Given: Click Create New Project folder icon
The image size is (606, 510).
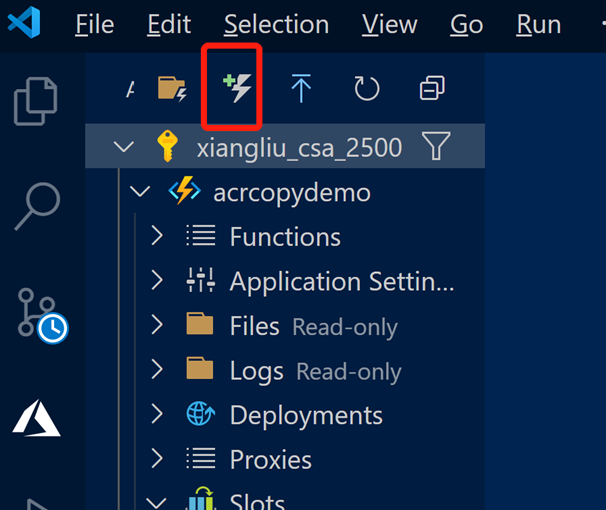Looking at the screenshot, I should click(172, 89).
